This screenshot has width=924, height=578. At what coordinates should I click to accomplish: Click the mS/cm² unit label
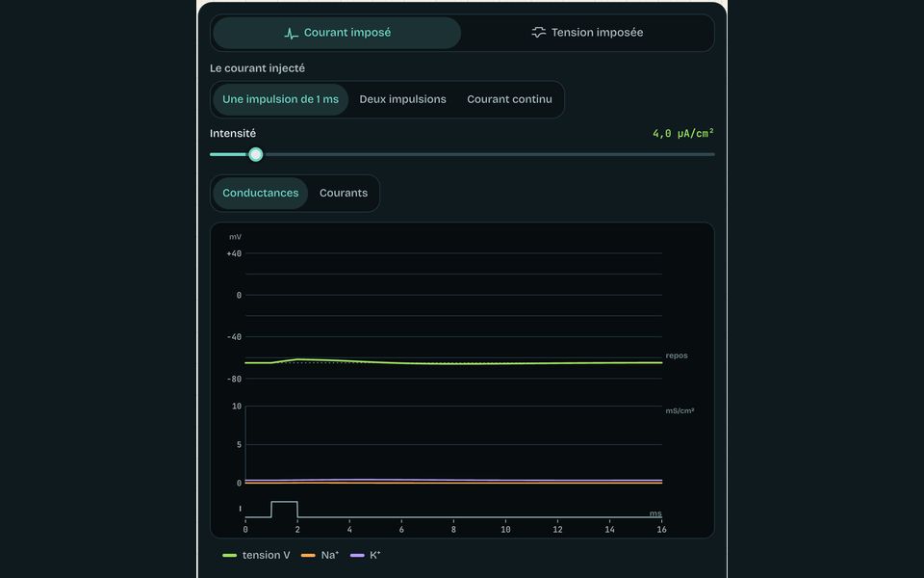[680, 411]
